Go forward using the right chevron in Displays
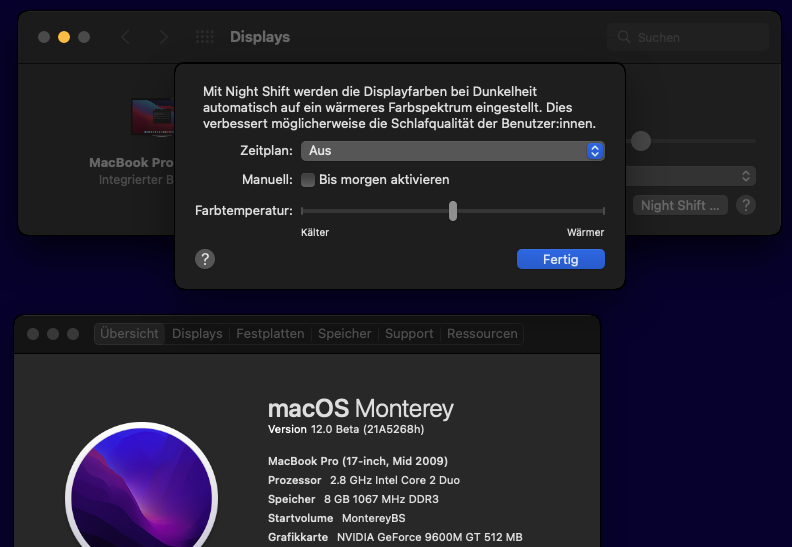Viewport: 792px width, 547px height. click(163, 37)
